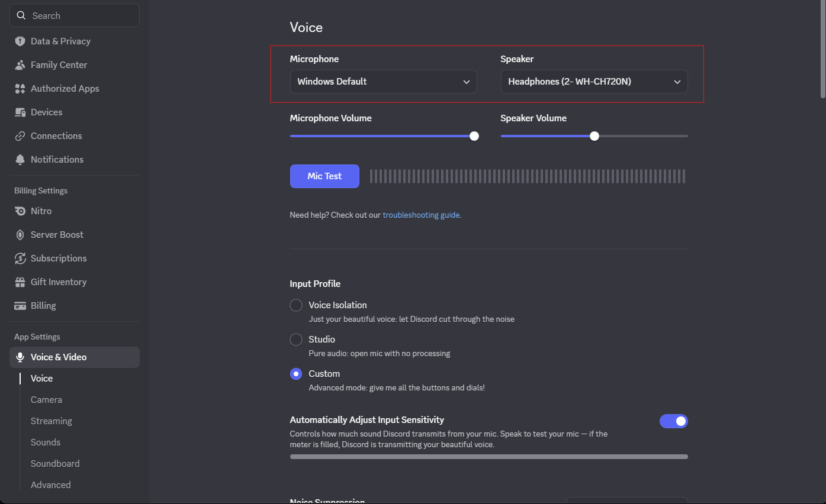Select the Custom input profile
The height and width of the screenshot is (504, 826).
pyautogui.click(x=296, y=374)
